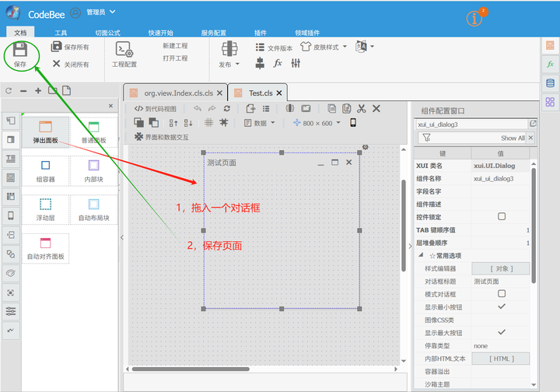Image resolution: width=560 pixels, height=392 pixels.
Task: Open the 切面公式 ribbon tab
Action: [x=107, y=33]
